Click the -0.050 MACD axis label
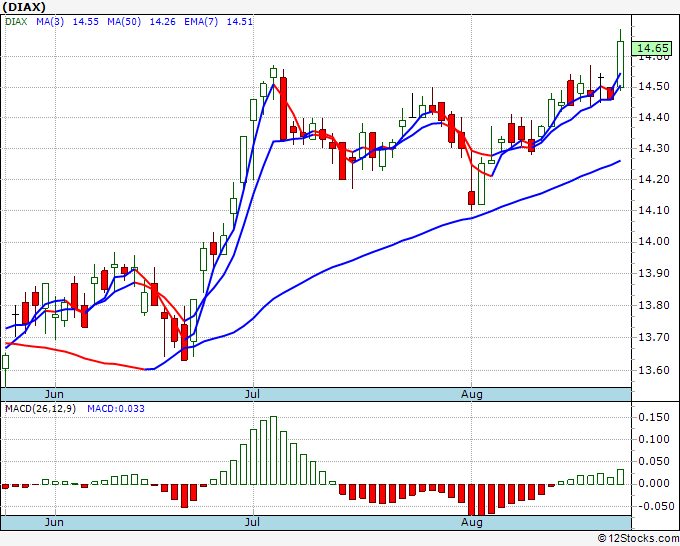The width and height of the screenshot is (680, 546). 652,506
